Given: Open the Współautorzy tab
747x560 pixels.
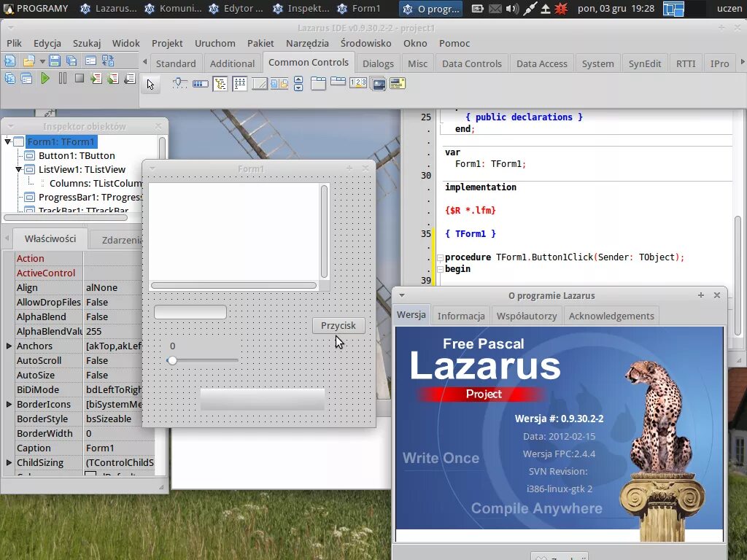Looking at the screenshot, I should pos(527,316).
